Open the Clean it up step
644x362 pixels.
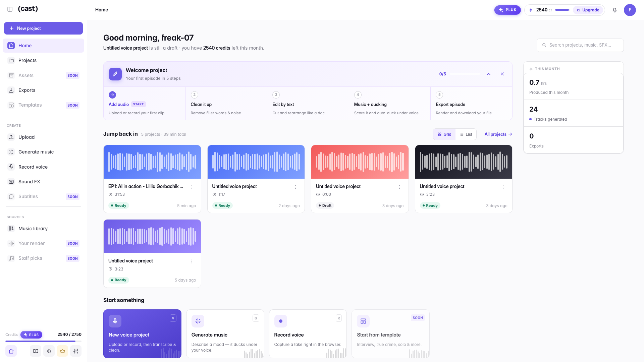226,104
